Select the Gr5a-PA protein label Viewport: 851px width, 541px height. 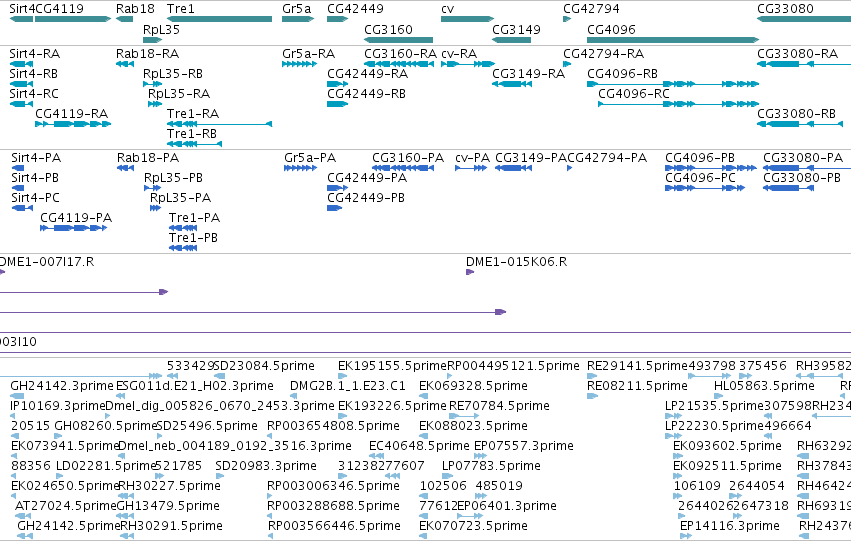(x=310, y=158)
